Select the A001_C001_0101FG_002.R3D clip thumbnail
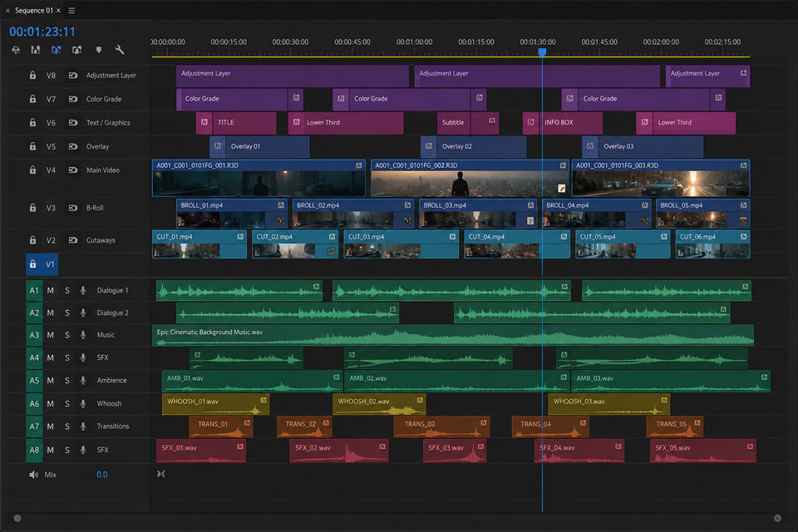 click(x=469, y=183)
